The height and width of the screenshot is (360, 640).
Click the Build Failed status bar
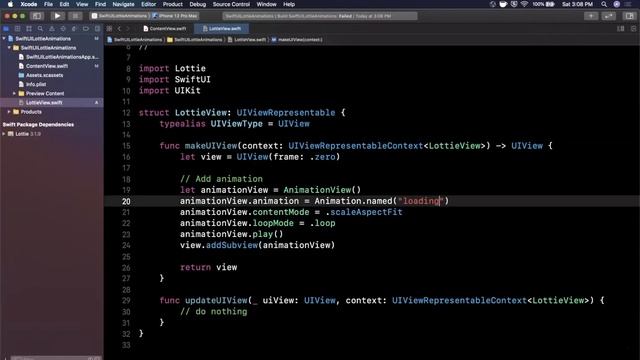320,16
